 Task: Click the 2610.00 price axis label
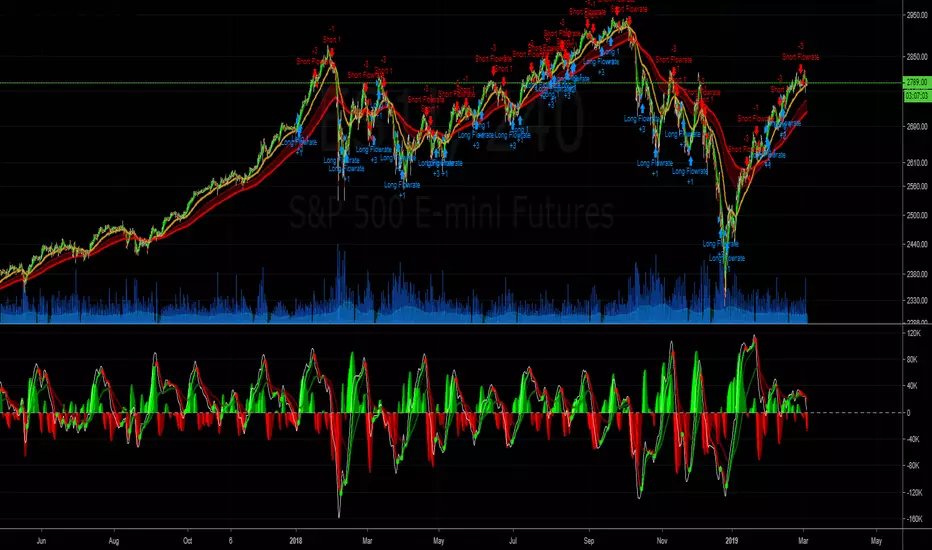917,162
